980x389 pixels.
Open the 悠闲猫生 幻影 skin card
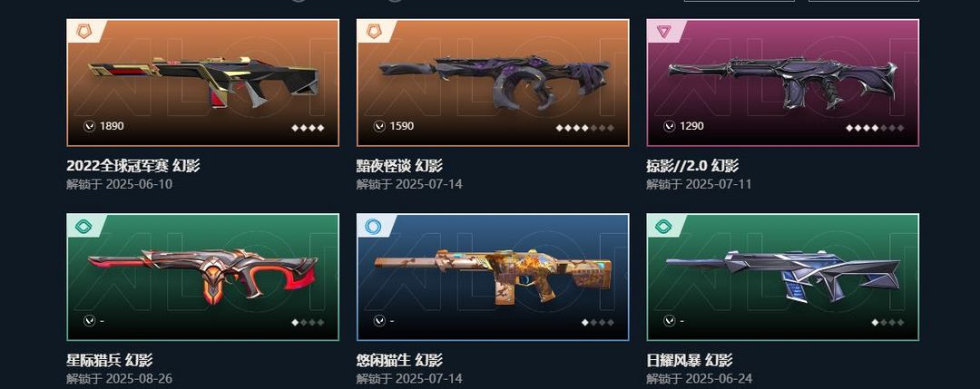[x=493, y=277]
